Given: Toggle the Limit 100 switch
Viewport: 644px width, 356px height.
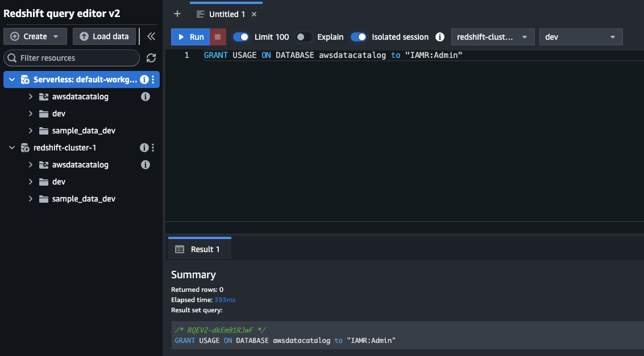Looking at the screenshot, I should 240,37.
